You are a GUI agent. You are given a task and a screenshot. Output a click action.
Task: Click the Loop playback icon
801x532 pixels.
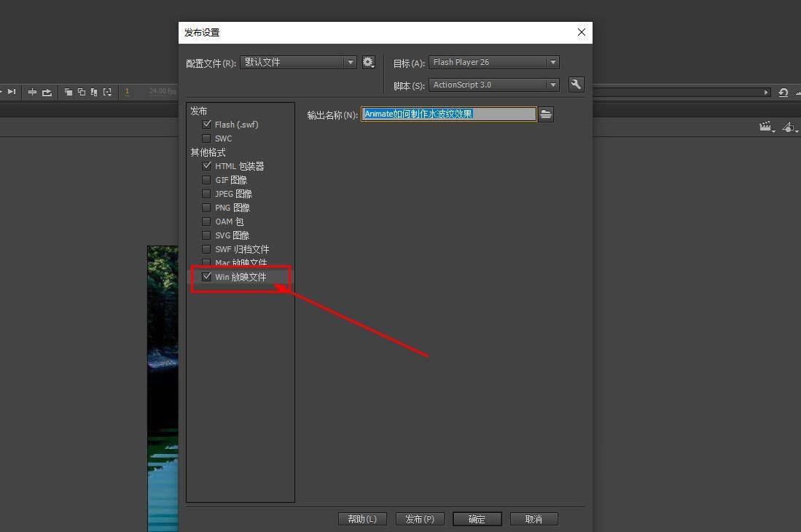[47, 92]
